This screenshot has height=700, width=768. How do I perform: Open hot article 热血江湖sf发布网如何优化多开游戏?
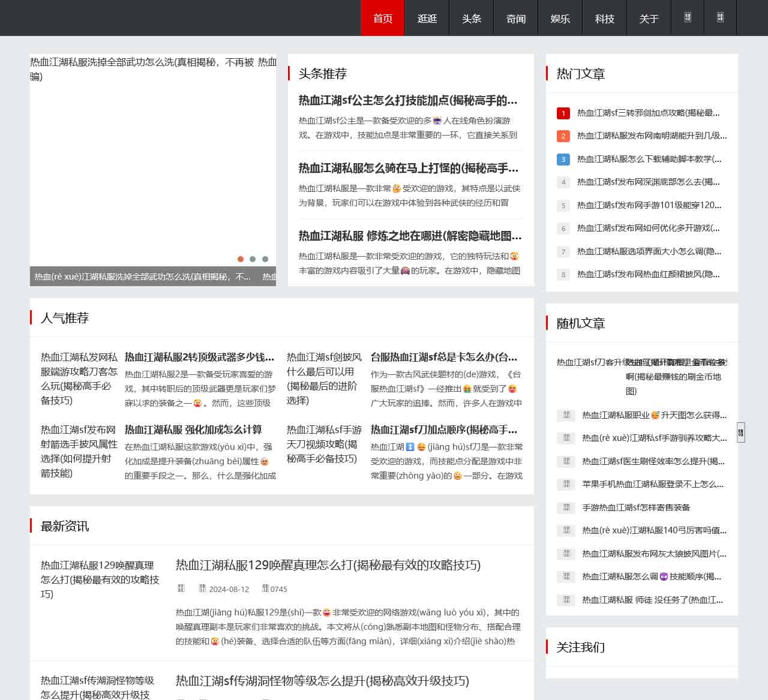(x=649, y=228)
